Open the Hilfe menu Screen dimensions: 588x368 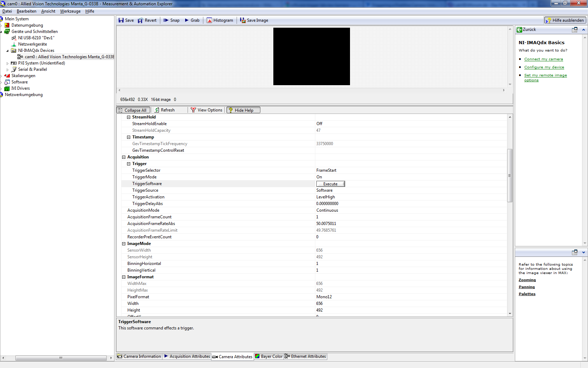tap(90, 11)
